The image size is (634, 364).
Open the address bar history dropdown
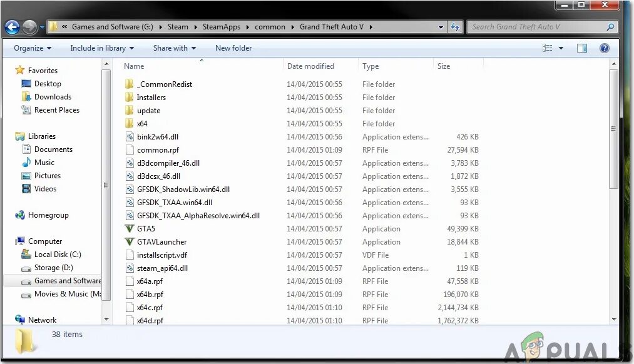tap(441, 28)
